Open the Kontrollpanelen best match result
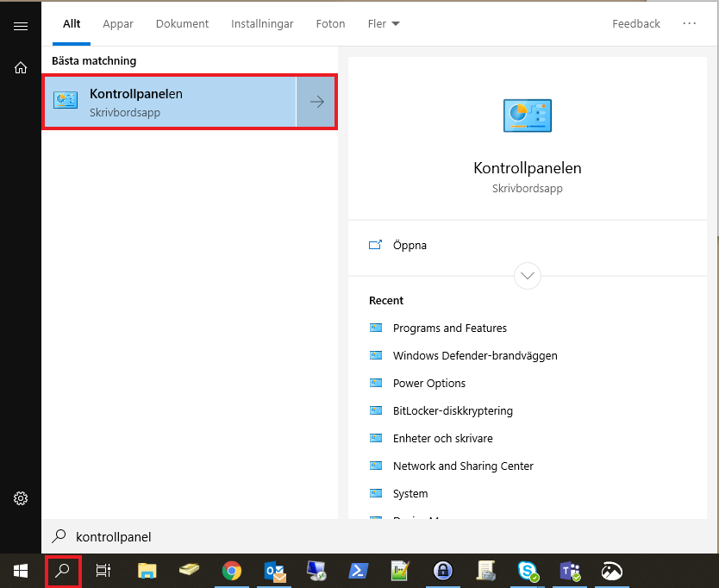719x588 pixels. click(x=170, y=102)
